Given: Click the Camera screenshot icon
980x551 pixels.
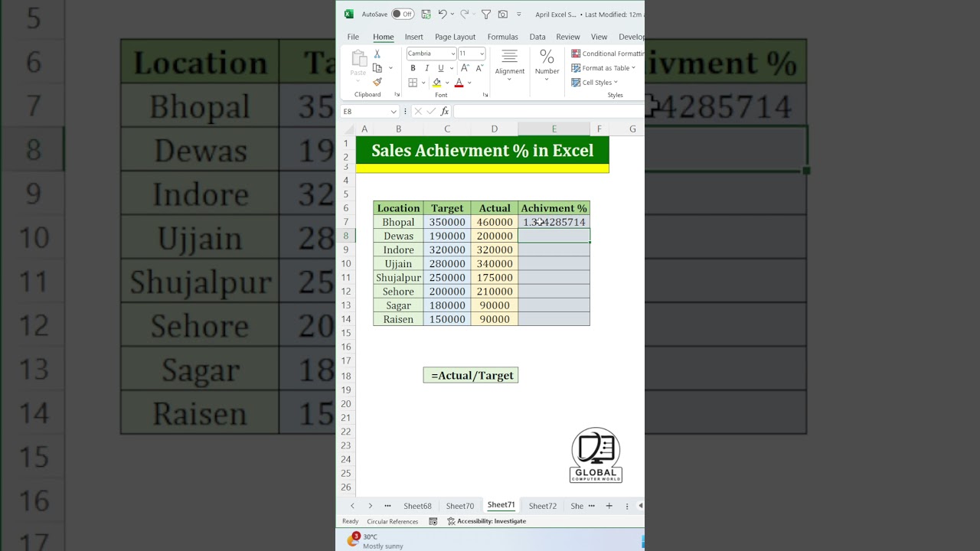Looking at the screenshot, I should point(502,14).
